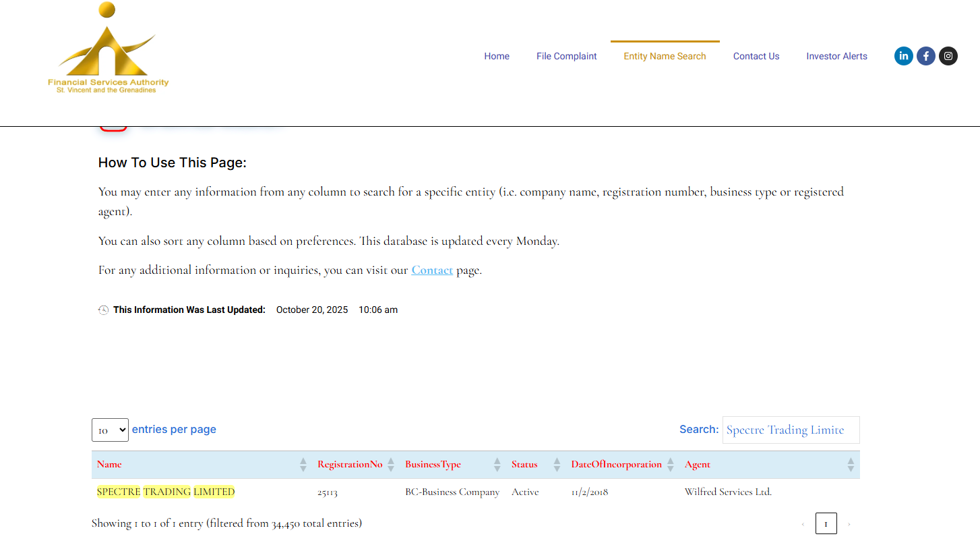Sort by RegistrationNo column arrows

coord(391,465)
